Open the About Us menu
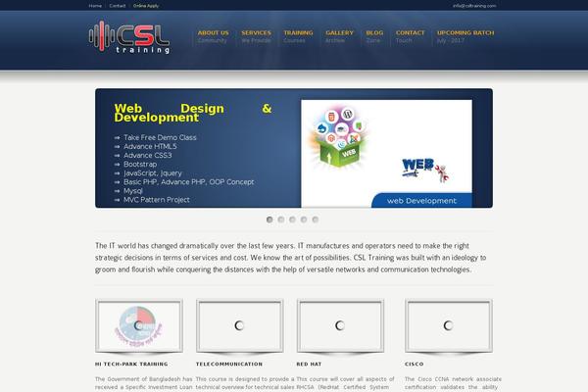Image resolution: width=588 pixels, height=392 pixels. (213, 36)
